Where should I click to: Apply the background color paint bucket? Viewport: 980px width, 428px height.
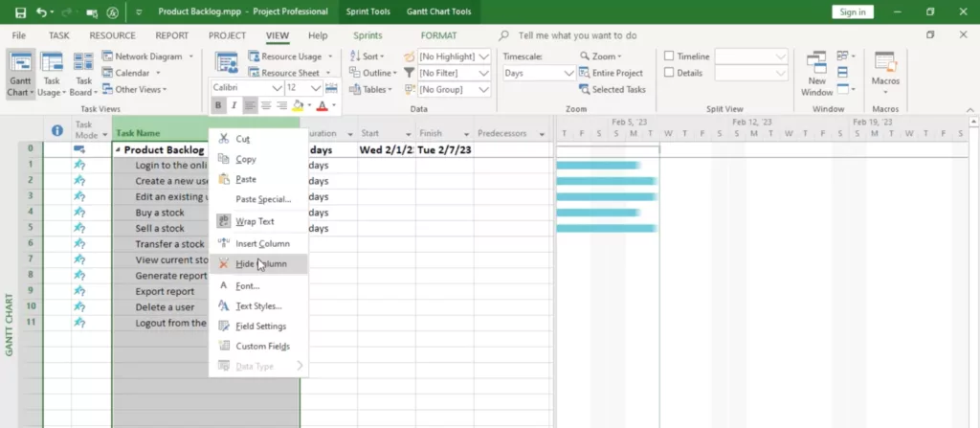pyautogui.click(x=299, y=105)
